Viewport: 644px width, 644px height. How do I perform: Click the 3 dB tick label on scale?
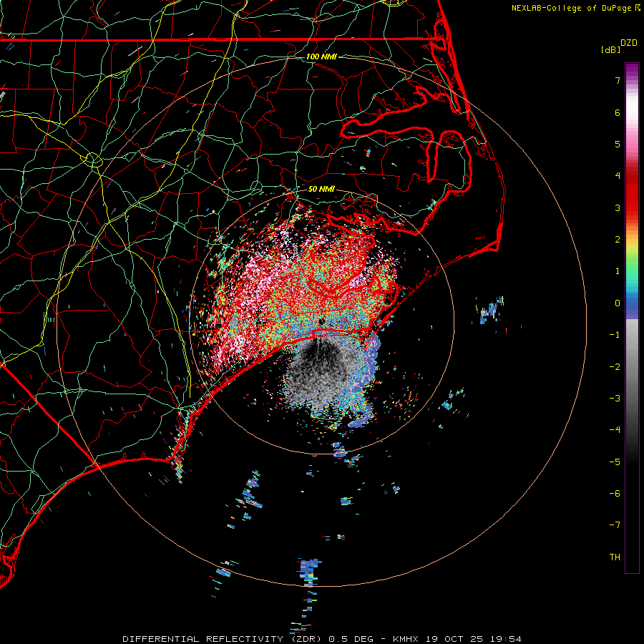click(618, 208)
